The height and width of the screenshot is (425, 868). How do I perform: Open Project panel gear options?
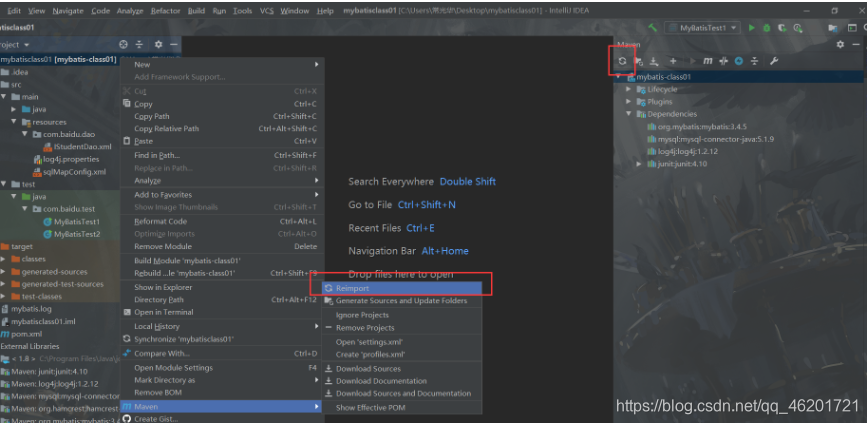158,44
